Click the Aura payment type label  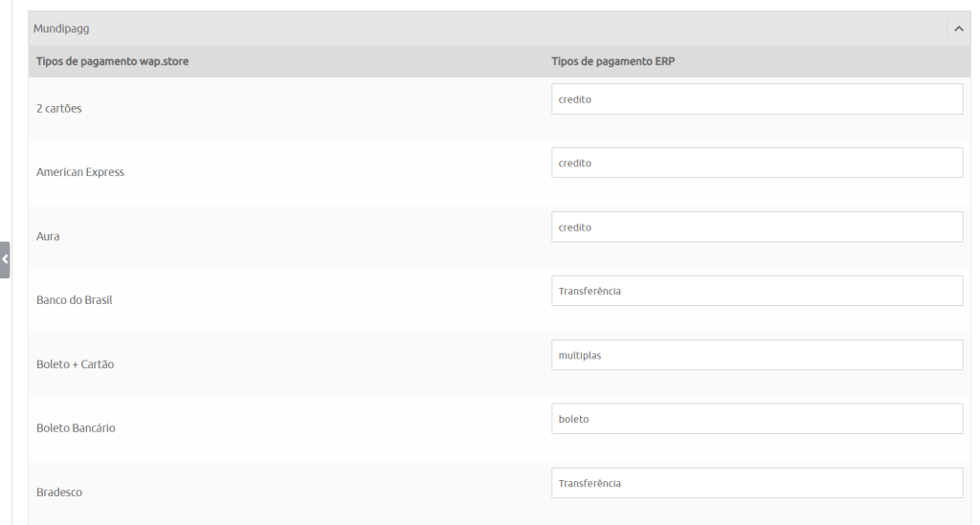coord(48,236)
